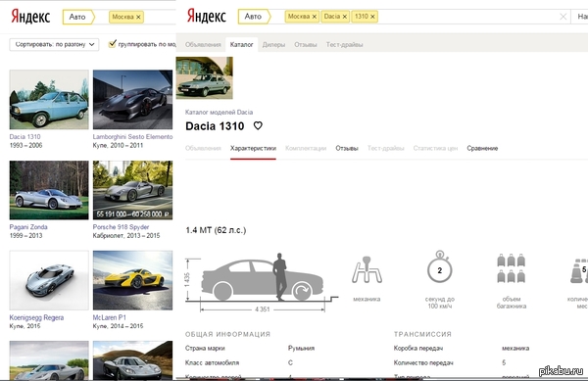Click the 1.4 MT (62 л.с.) heading
The height and width of the screenshot is (381, 588).
click(x=216, y=230)
